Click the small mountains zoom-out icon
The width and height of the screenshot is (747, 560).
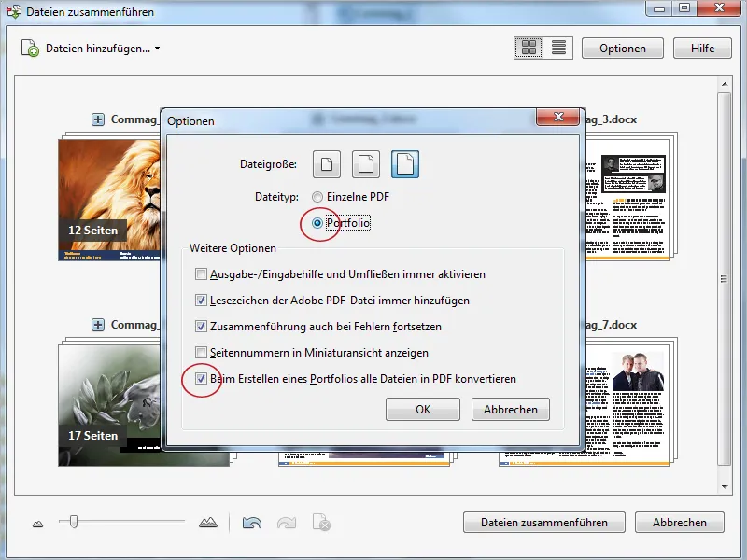click(x=37, y=525)
